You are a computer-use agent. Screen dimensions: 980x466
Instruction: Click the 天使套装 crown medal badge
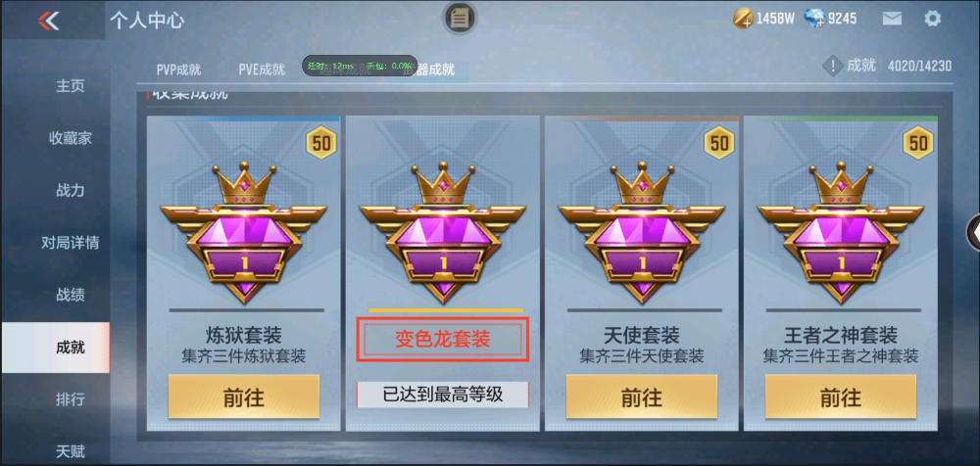[x=642, y=233]
